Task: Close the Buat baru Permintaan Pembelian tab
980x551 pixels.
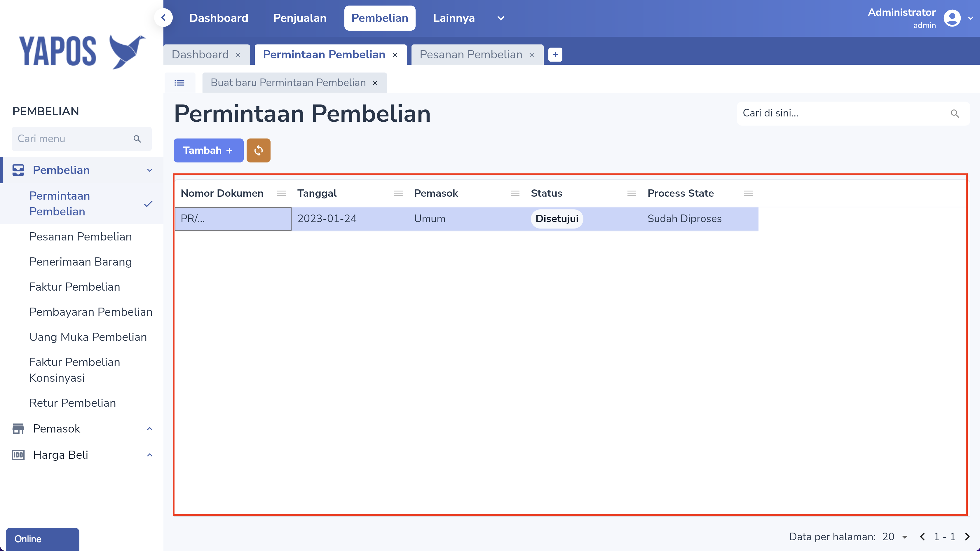Action: click(x=375, y=83)
